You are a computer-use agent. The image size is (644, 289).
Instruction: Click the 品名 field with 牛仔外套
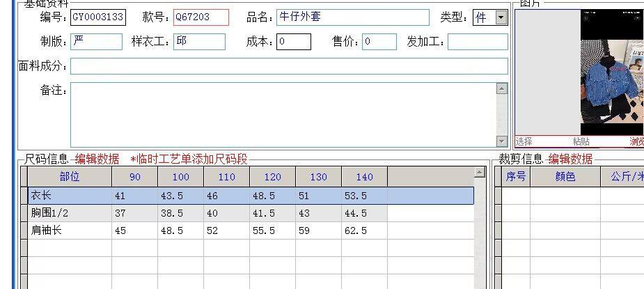click(x=352, y=17)
